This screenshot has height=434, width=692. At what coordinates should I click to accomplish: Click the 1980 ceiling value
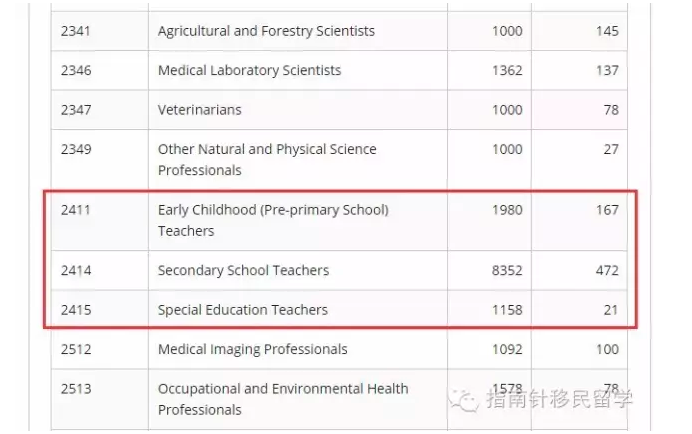(507, 210)
